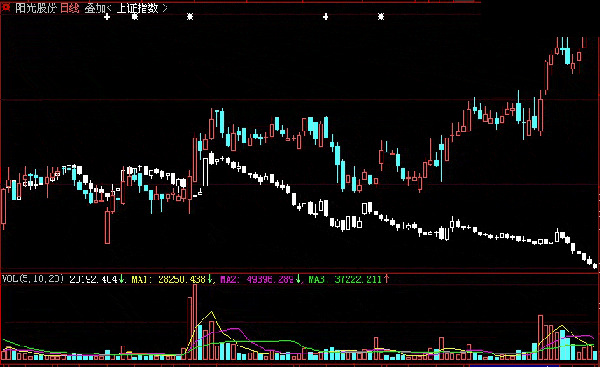Viewport: 600px width, 367px height.
Task: Click the 叠加 overlay label
Action: pyautogui.click(x=95, y=8)
